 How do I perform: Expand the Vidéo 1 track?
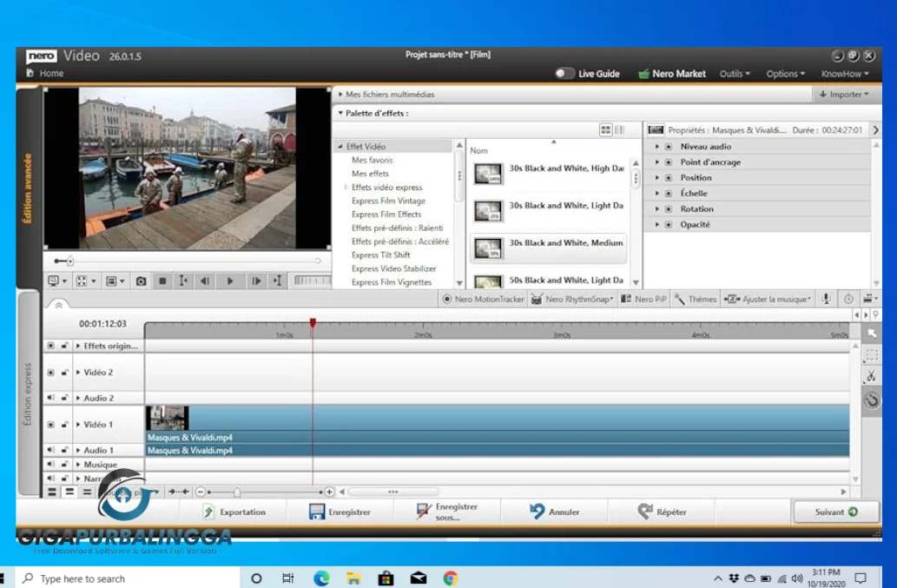(x=78, y=425)
